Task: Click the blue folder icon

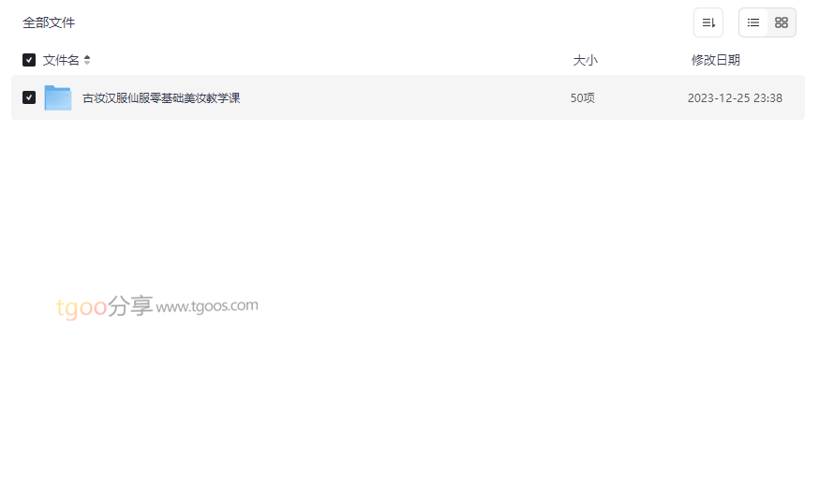Action: pos(58,97)
